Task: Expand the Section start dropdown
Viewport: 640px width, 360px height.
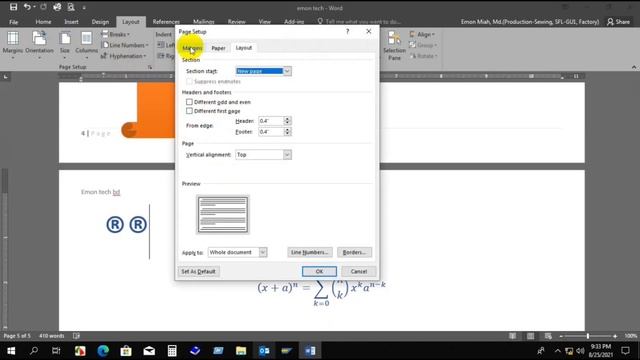Action: click(x=287, y=71)
